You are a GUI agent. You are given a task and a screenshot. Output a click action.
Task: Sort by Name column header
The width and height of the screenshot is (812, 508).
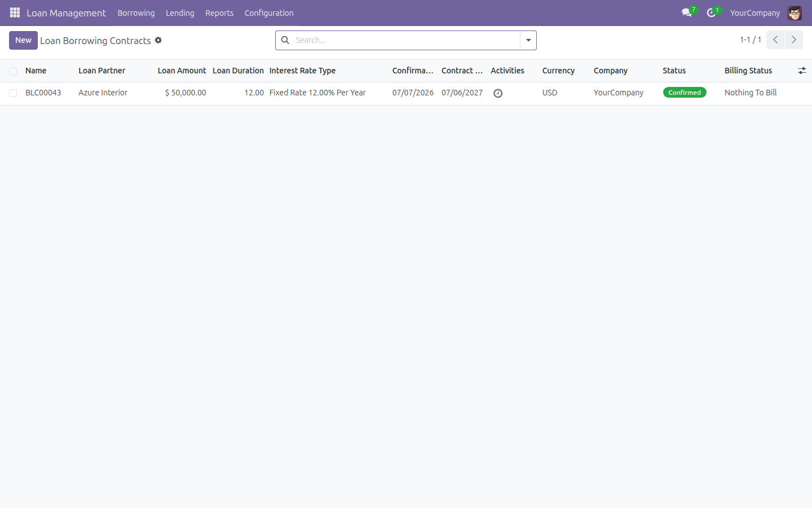tap(36, 71)
